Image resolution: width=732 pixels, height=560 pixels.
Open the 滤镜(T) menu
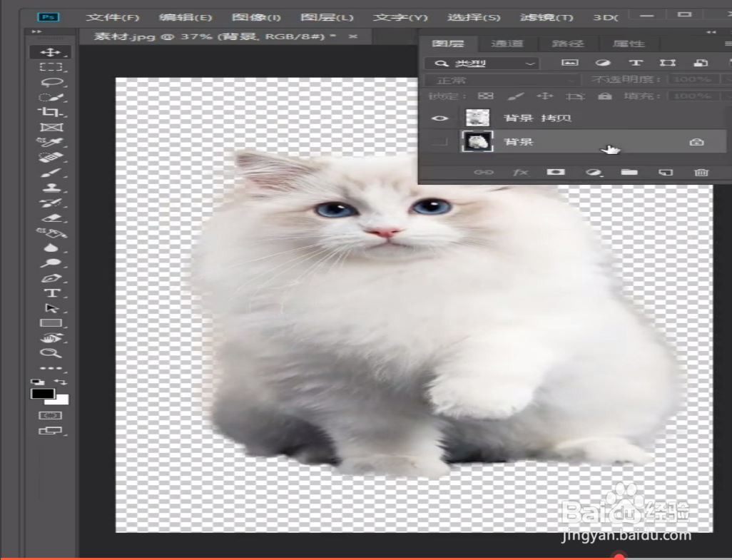[x=547, y=17]
